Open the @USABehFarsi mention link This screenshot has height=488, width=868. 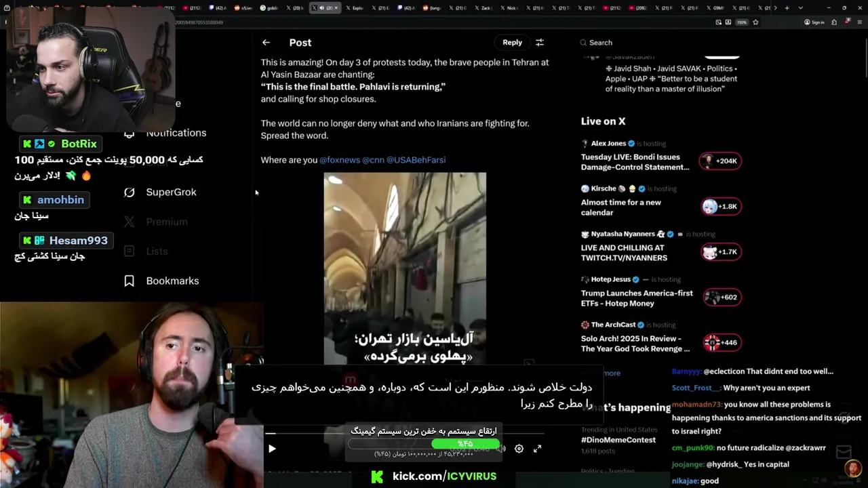tap(416, 160)
